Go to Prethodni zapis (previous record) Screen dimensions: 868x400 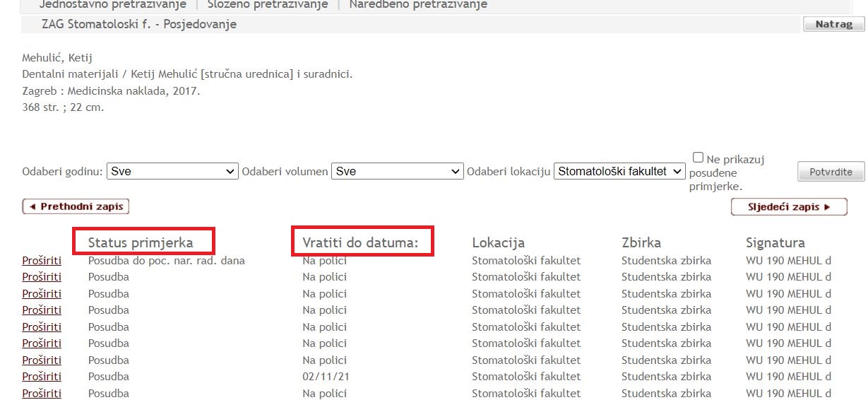[x=76, y=207]
